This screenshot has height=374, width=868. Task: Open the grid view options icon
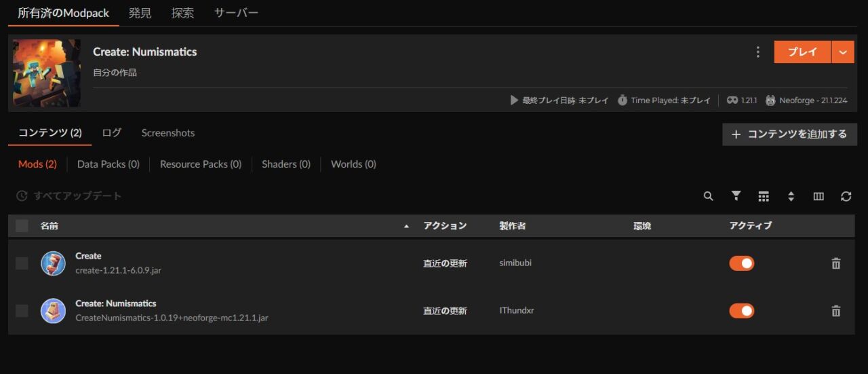click(x=764, y=196)
